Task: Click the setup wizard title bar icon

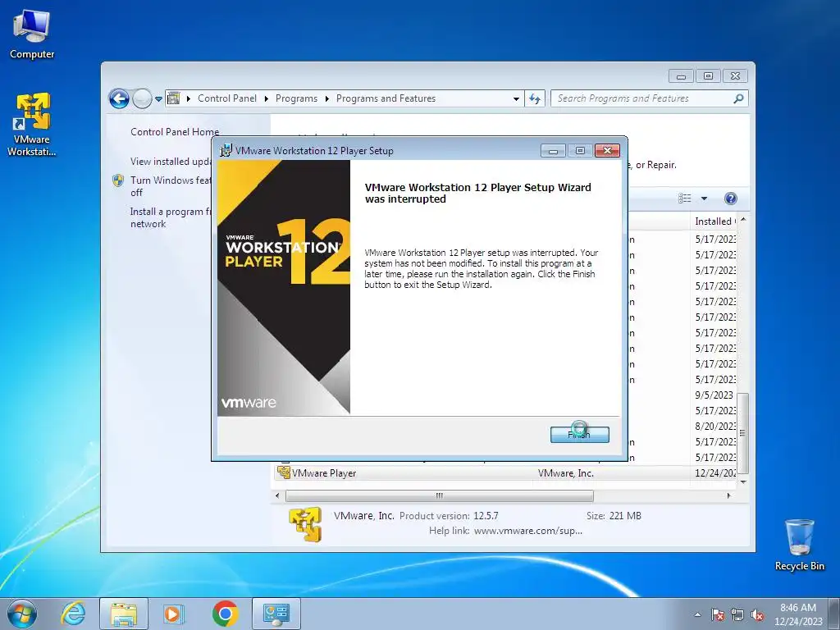Action: tap(226, 151)
